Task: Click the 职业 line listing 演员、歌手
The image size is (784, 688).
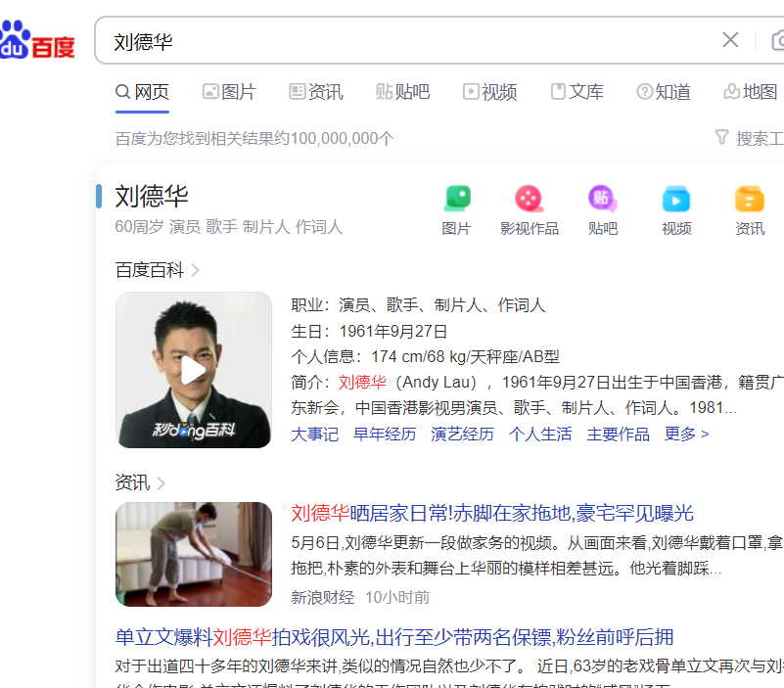Action: [x=418, y=305]
